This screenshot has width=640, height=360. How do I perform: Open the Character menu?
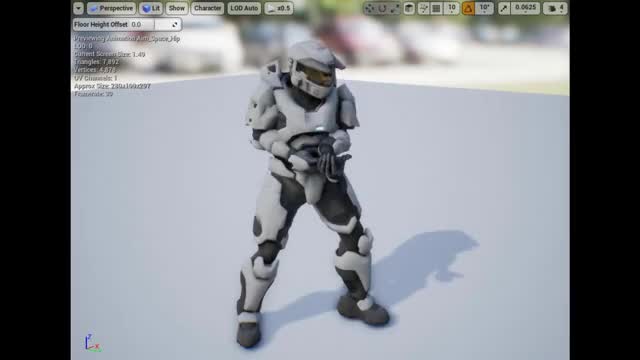coord(207,8)
